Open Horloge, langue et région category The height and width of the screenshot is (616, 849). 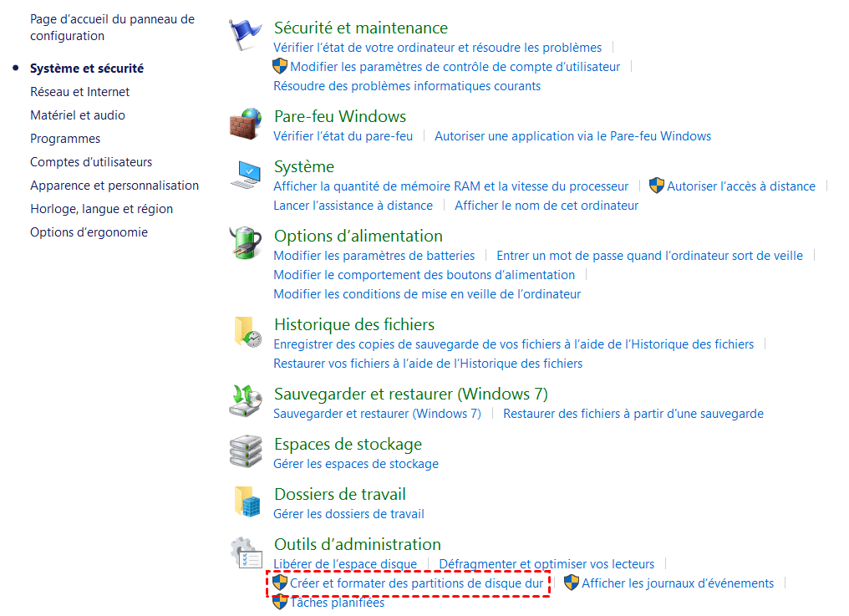(x=101, y=209)
